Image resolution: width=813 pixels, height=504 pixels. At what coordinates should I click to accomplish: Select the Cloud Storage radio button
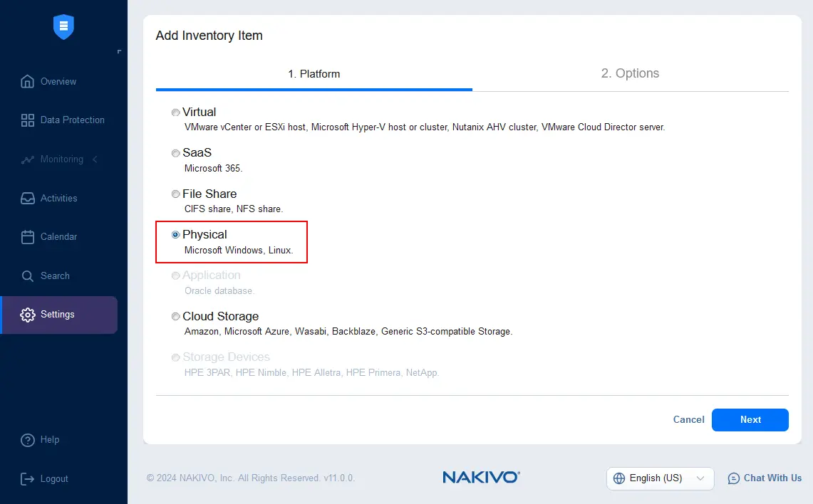pyautogui.click(x=176, y=317)
